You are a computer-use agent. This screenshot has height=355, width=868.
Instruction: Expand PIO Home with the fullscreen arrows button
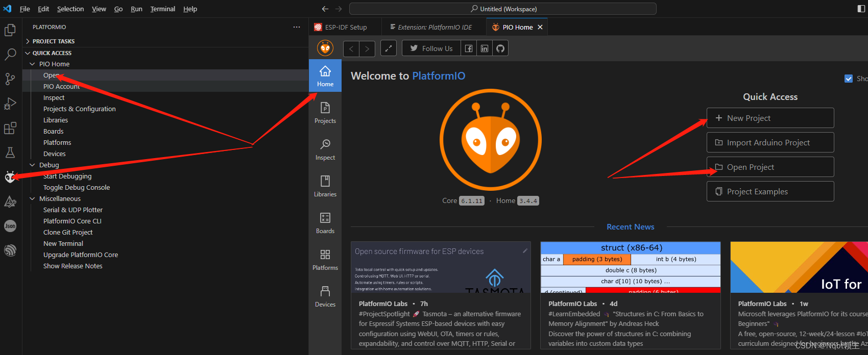click(389, 48)
